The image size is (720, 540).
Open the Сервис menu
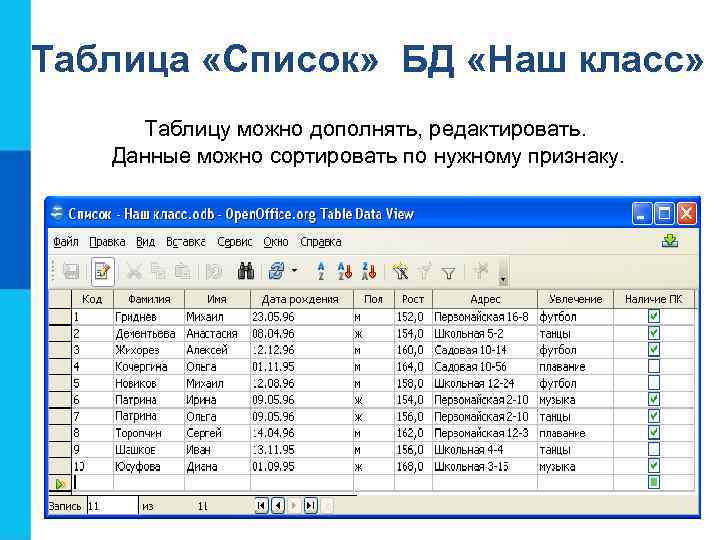235,242
